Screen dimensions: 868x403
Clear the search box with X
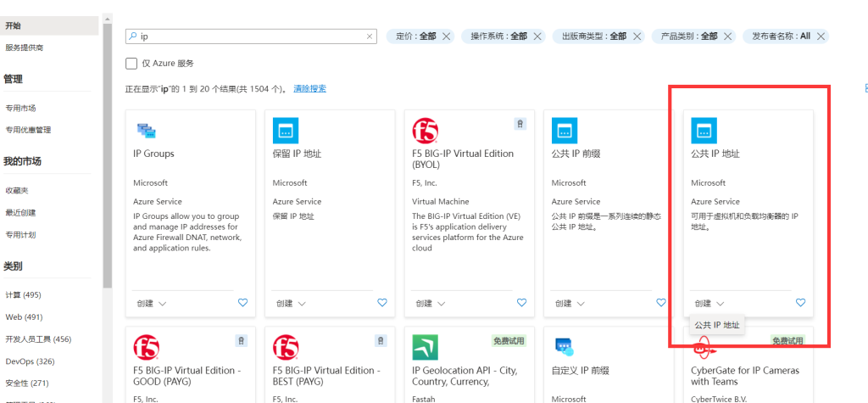click(370, 36)
